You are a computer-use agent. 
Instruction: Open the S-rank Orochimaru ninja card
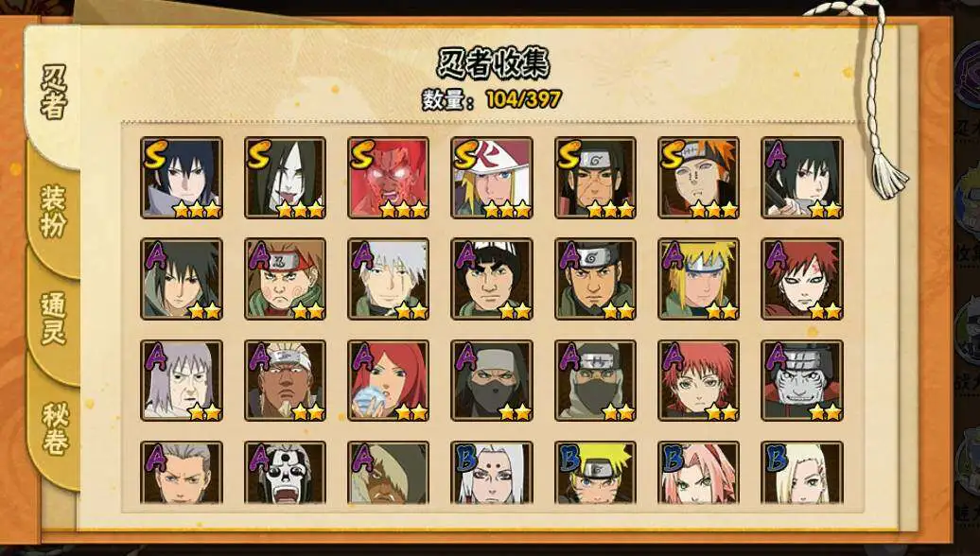tap(285, 178)
